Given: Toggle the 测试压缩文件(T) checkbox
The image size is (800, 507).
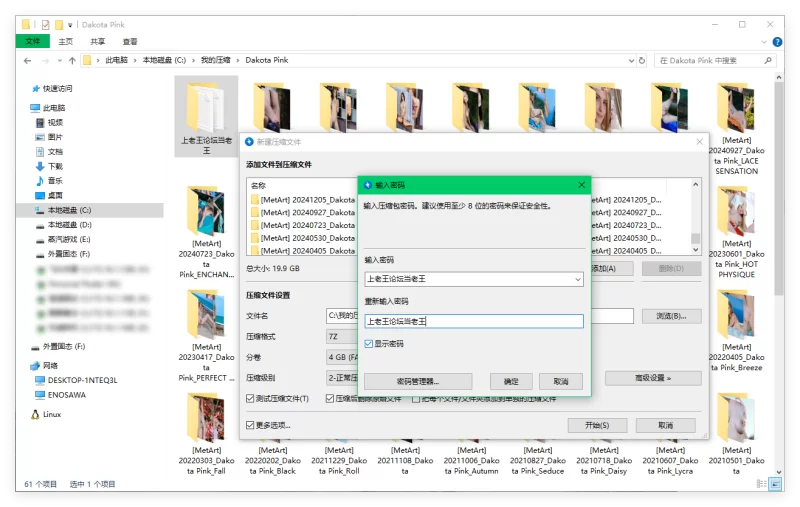Looking at the screenshot, I should 250,398.
